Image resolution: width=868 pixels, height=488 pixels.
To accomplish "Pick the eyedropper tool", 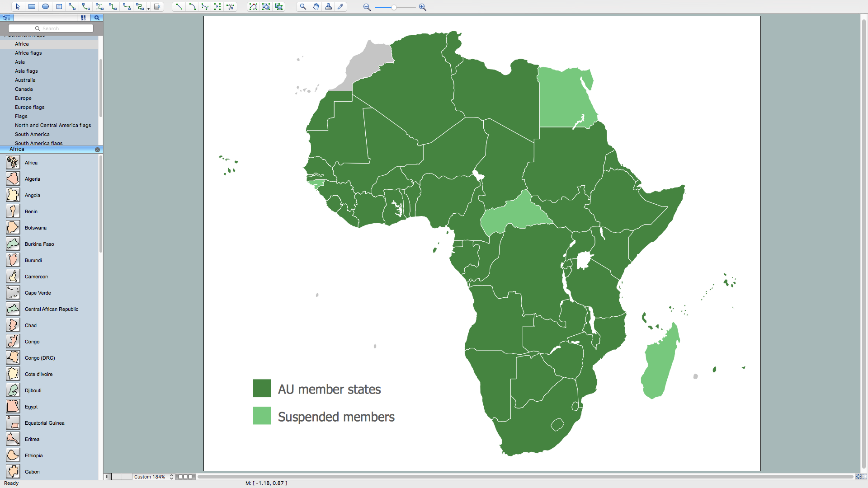I will click(340, 7).
